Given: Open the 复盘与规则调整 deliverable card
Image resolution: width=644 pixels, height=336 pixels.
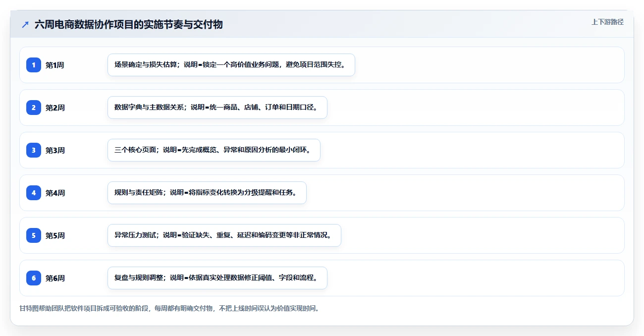Looking at the screenshot, I should tap(217, 278).
